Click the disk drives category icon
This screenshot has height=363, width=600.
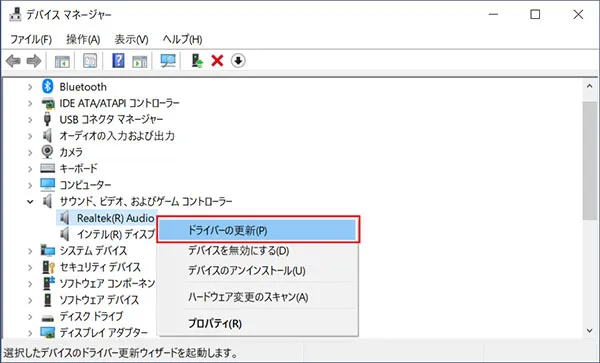[x=47, y=317]
